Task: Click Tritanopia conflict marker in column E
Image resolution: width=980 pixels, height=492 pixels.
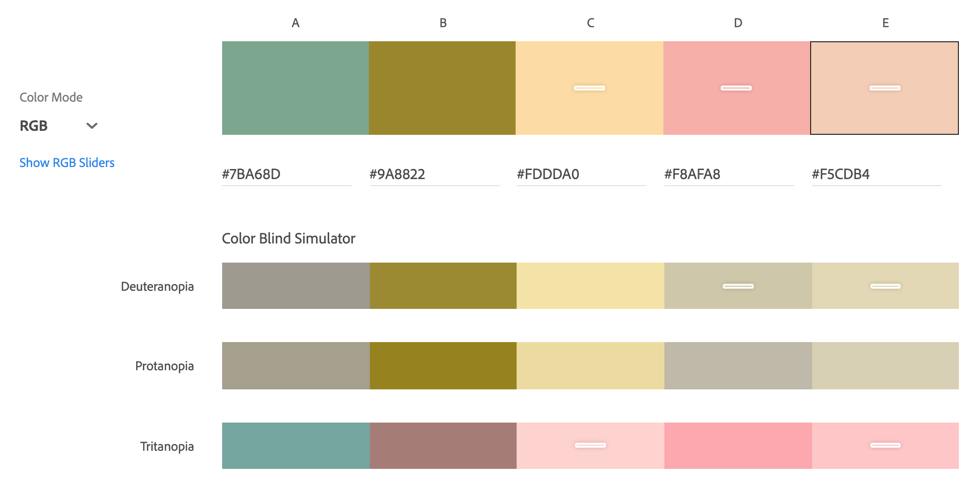Action: coord(886,445)
